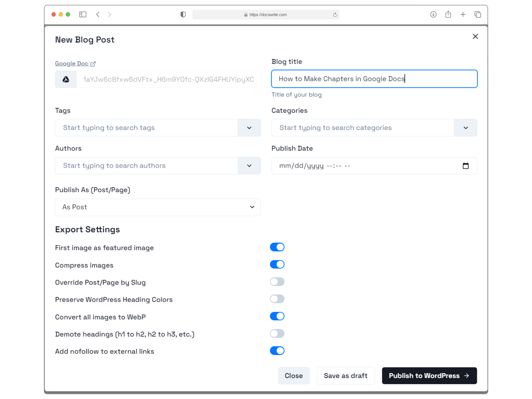Click Publish to WordPress button
This screenshot has width=532, height=399.
(429, 375)
